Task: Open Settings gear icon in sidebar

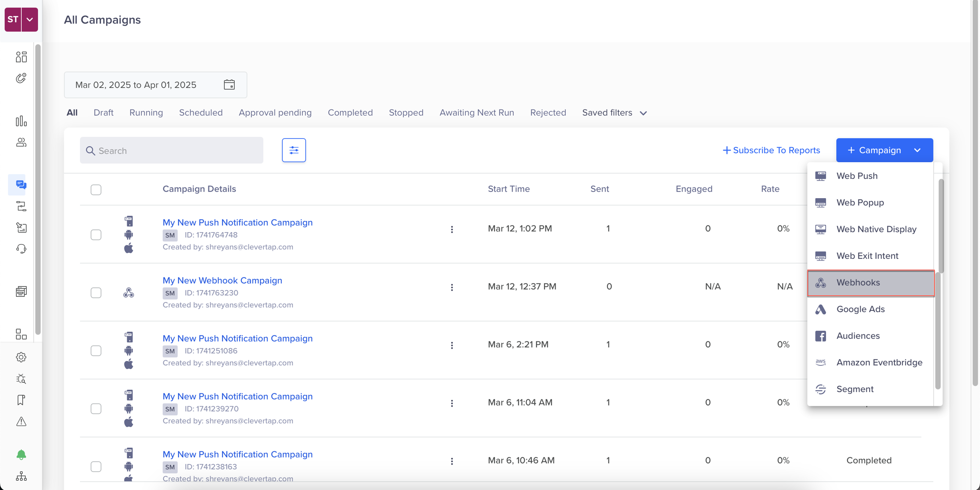Action: coord(21,357)
